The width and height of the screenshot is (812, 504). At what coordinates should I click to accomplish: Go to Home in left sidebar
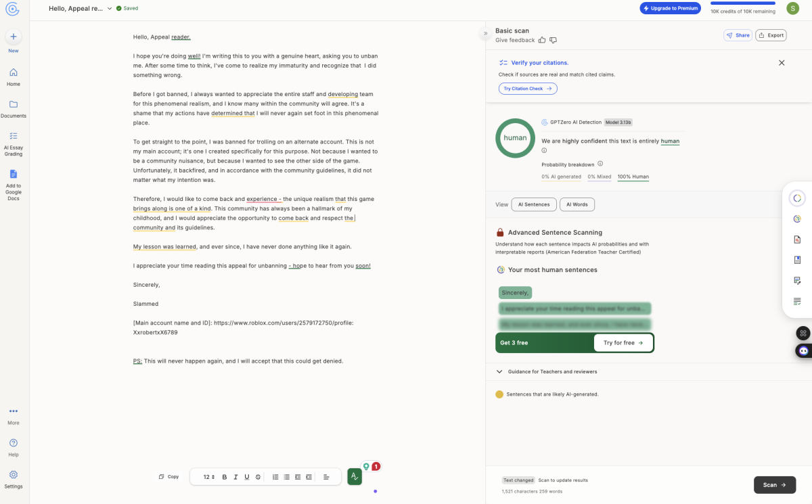(14, 73)
